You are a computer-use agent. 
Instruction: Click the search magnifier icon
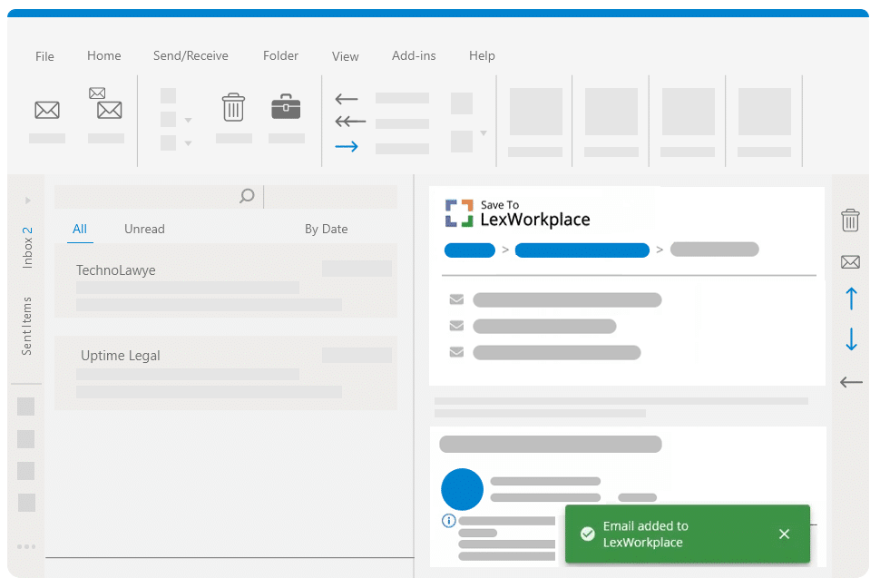pos(247,196)
